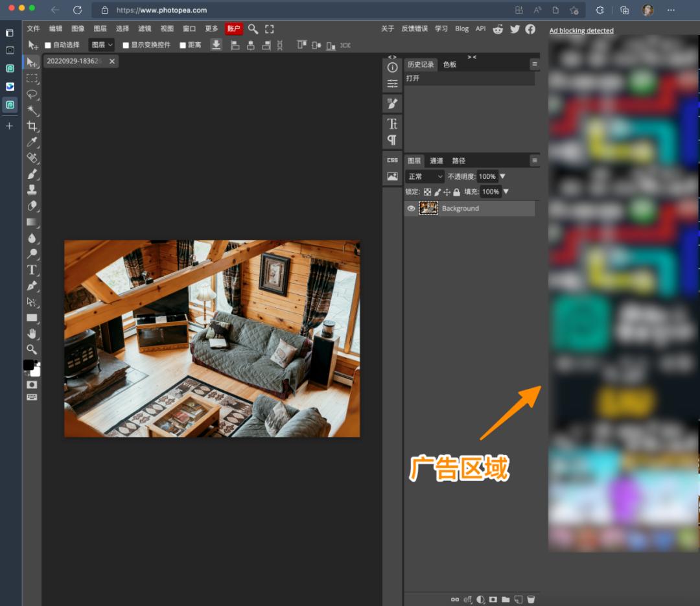Open the 图层 target dropdown in options bar
Screen dimensions: 700x606
pos(102,45)
